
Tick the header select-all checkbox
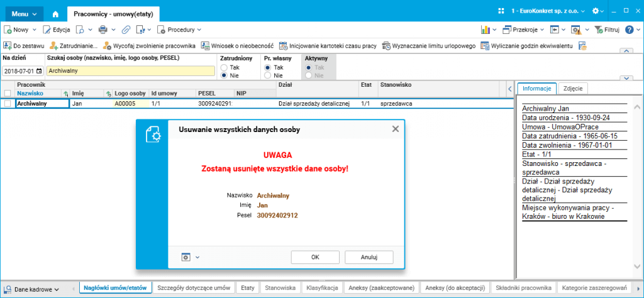pyautogui.click(x=8, y=93)
